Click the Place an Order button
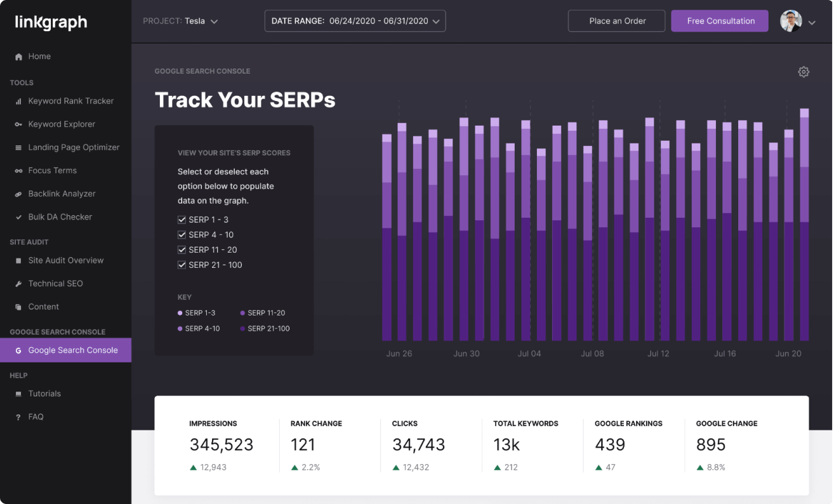 (x=616, y=20)
